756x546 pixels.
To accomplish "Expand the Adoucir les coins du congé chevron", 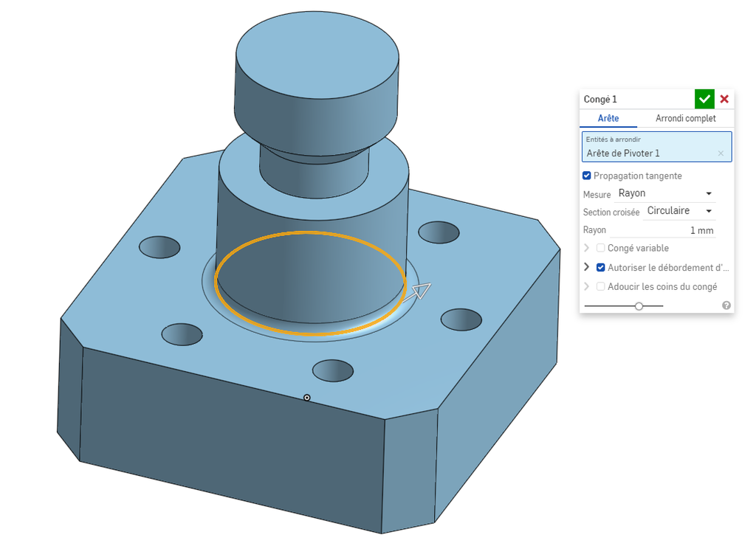I will point(587,286).
